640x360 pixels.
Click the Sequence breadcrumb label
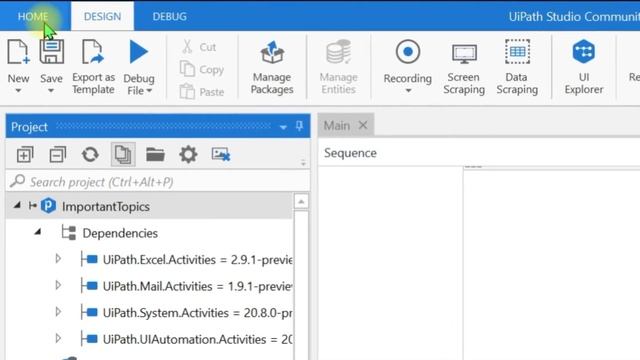350,153
